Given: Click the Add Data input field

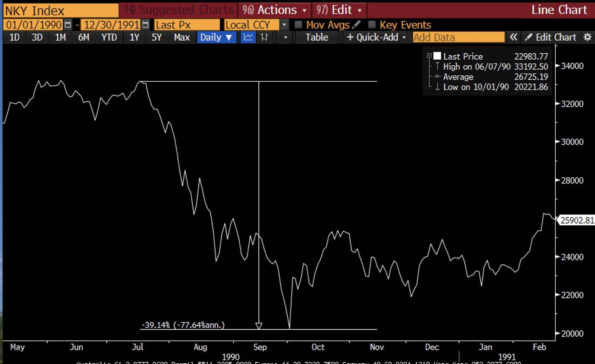Looking at the screenshot, I should pos(458,37).
